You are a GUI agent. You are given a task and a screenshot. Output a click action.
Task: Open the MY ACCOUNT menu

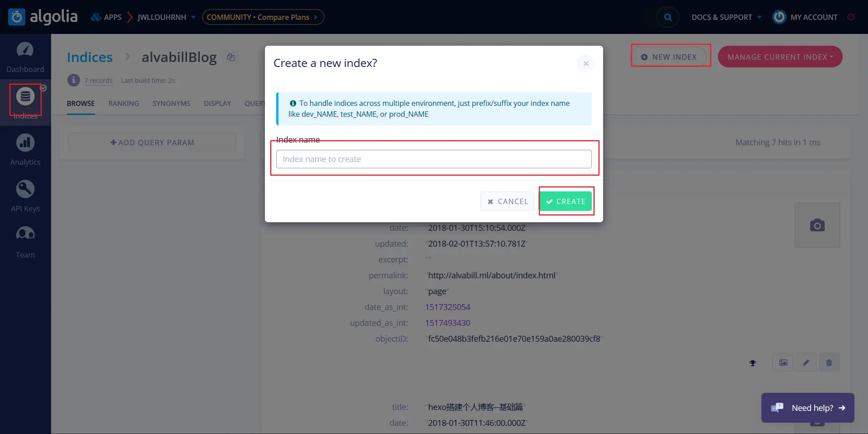[x=805, y=17]
